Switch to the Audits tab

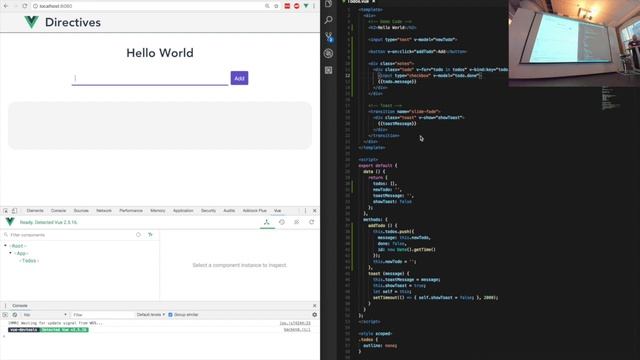[229, 211]
